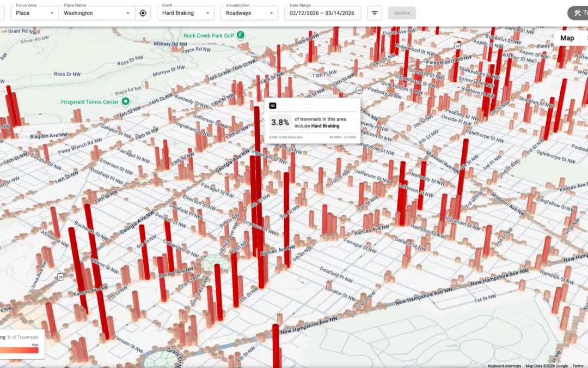Click the High label on the legend

click(35, 345)
